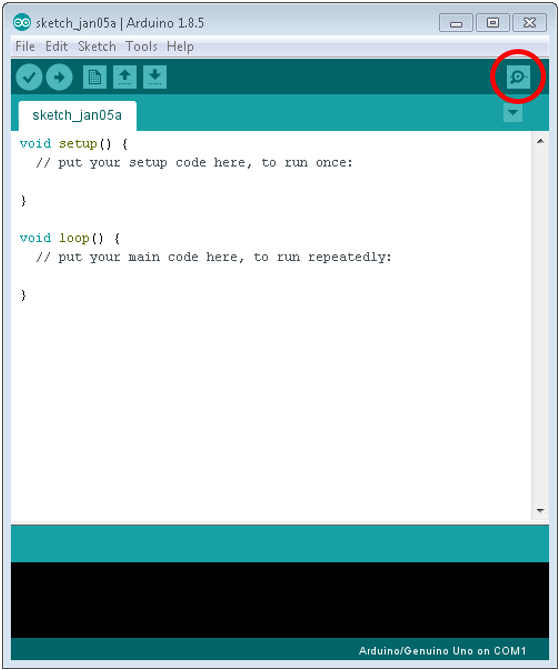Create a new sketch with the page icon
This screenshot has width=559, height=670.
coord(94,77)
